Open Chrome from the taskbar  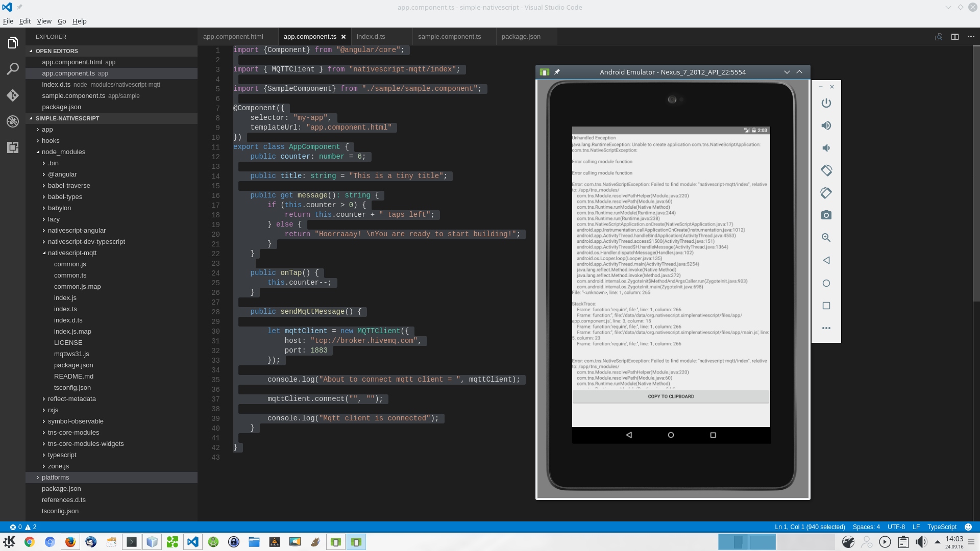pyautogui.click(x=30, y=542)
